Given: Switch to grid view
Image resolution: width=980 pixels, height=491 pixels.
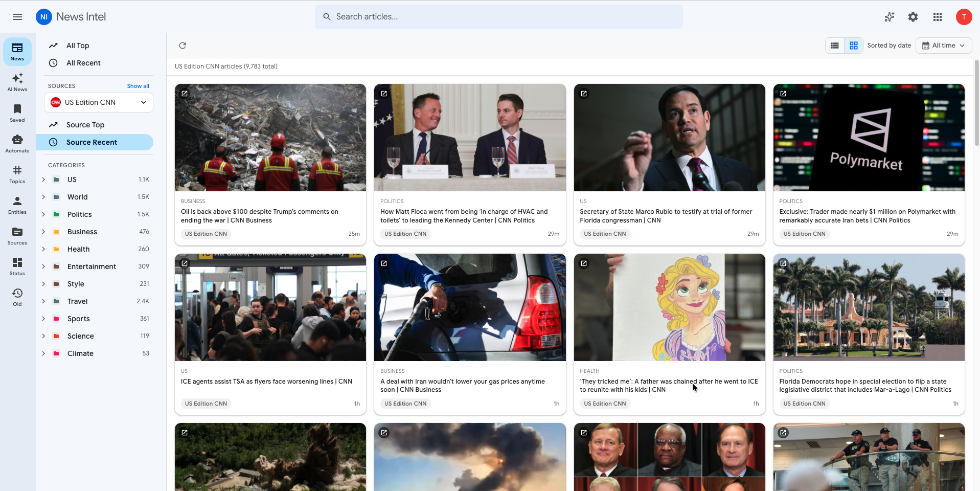Looking at the screenshot, I should [854, 46].
